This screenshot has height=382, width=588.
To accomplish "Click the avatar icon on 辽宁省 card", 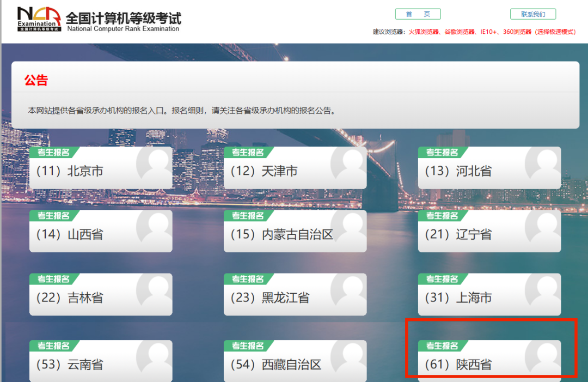I will (x=543, y=227).
